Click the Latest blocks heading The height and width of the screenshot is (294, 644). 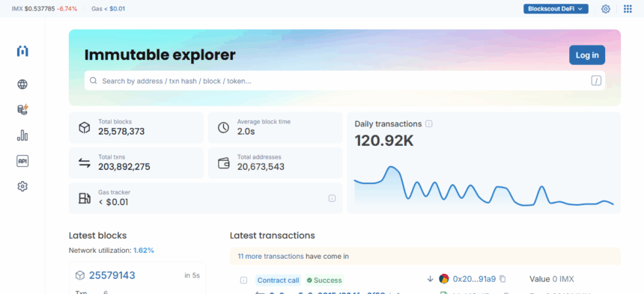98,236
